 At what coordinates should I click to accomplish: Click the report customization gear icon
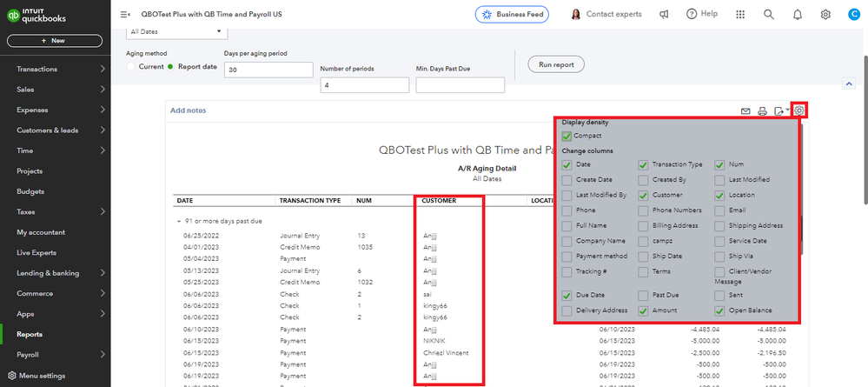pos(798,110)
